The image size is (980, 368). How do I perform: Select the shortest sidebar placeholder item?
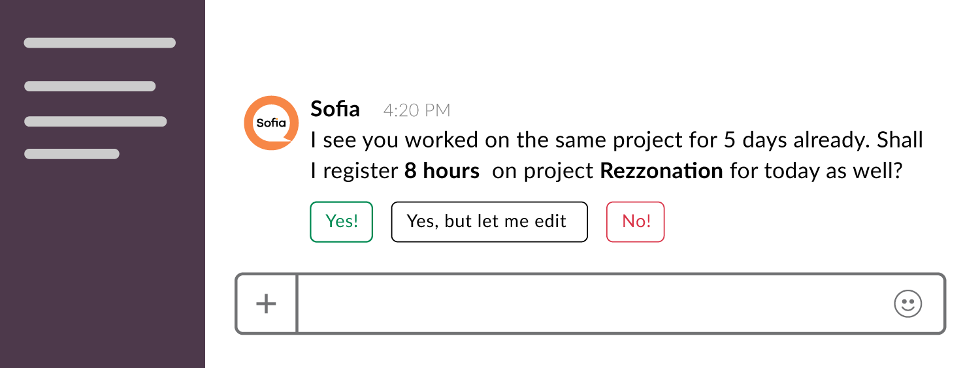click(x=72, y=154)
